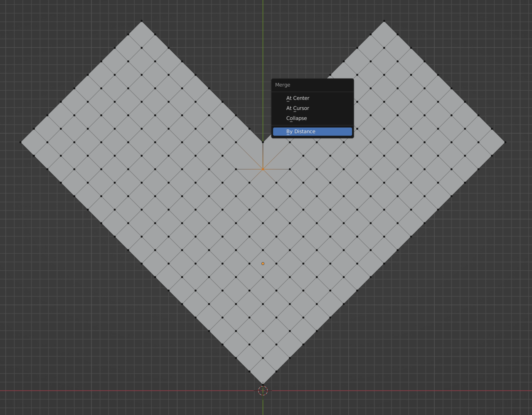Click the red-white 3D cursor circle
The height and width of the screenshot is (415, 532).
click(x=263, y=390)
